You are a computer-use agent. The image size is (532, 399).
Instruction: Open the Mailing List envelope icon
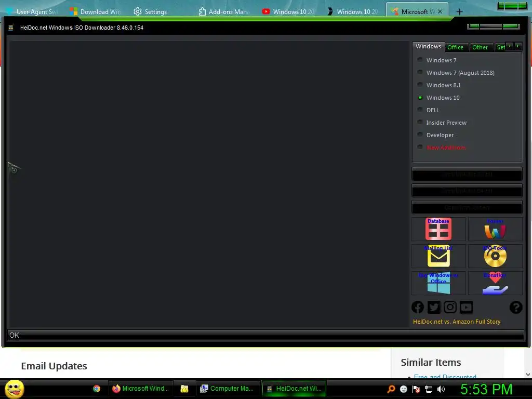pos(438,256)
